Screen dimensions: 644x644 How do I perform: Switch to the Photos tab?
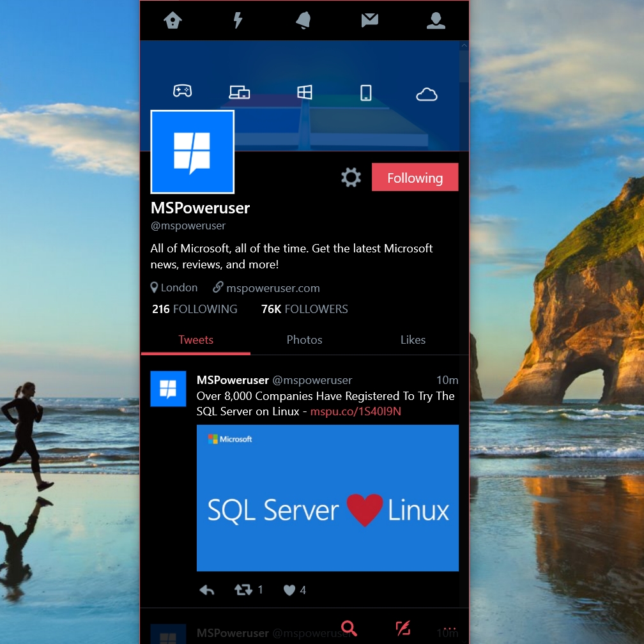point(304,340)
